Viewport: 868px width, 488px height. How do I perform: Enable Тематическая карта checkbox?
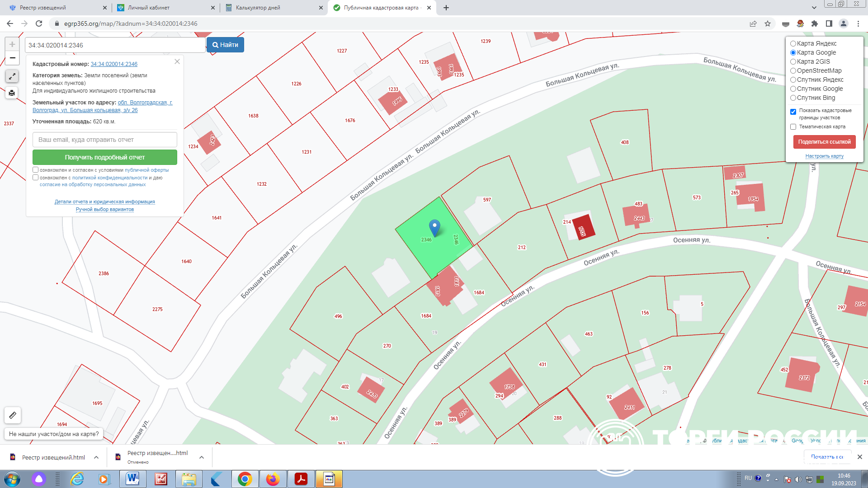[793, 127]
